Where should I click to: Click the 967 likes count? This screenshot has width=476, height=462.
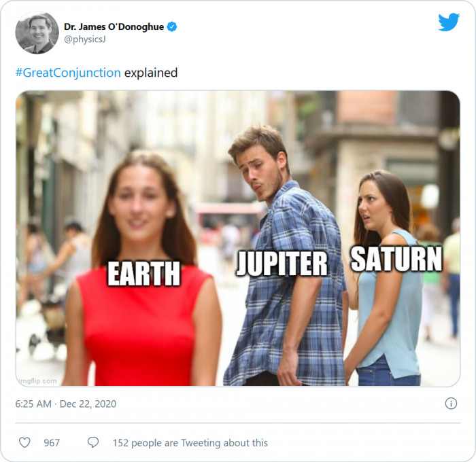[x=52, y=443]
